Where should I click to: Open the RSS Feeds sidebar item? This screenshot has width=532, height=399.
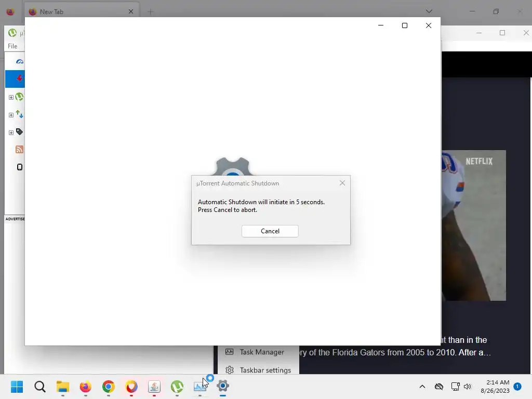click(19, 149)
